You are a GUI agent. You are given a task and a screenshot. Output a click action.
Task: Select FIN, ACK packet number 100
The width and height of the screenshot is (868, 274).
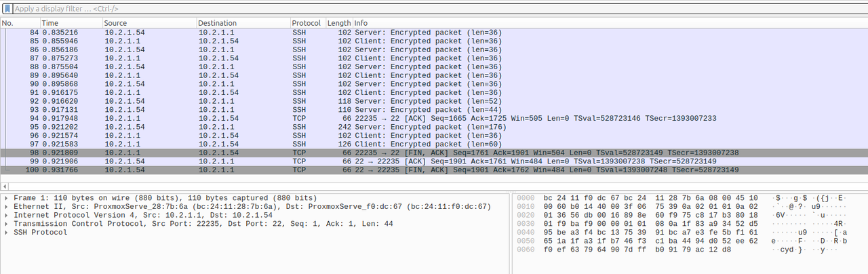pos(434,170)
